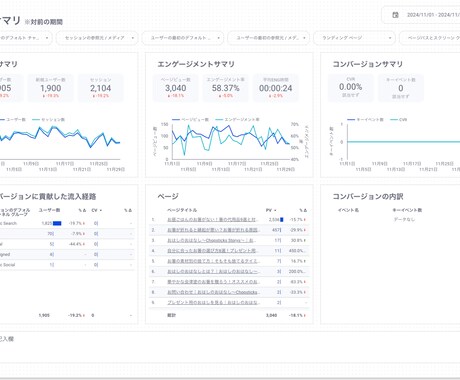The image size is (460, 380).
Task: Open the ランディング ページ filter dropdown
Action: (354, 38)
